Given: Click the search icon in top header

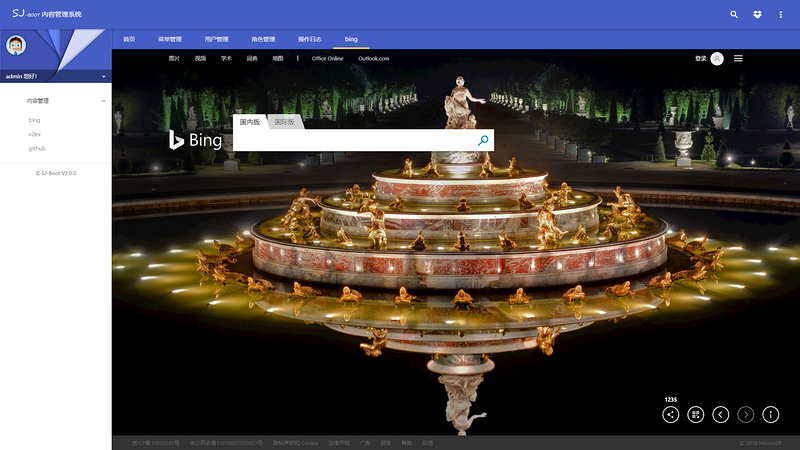Looking at the screenshot, I should tap(734, 14).
